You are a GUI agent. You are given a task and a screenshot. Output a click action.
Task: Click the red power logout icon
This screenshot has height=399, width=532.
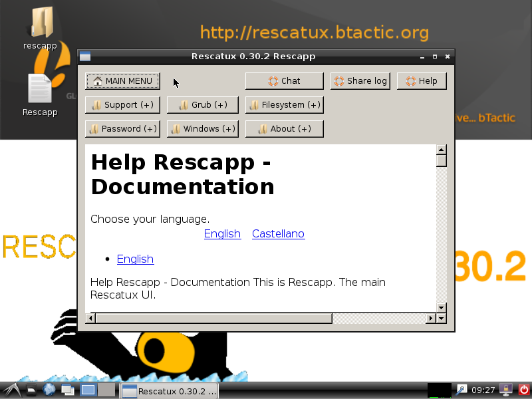point(524,390)
